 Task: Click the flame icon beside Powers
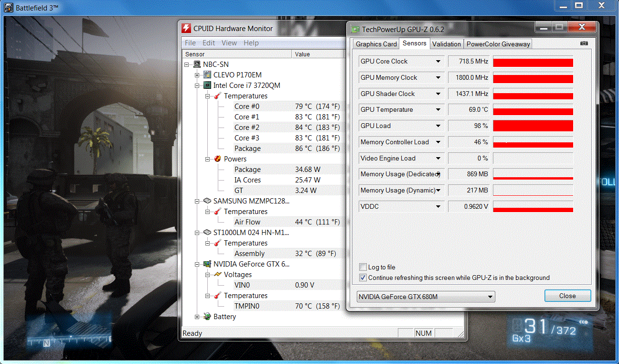[x=218, y=159]
